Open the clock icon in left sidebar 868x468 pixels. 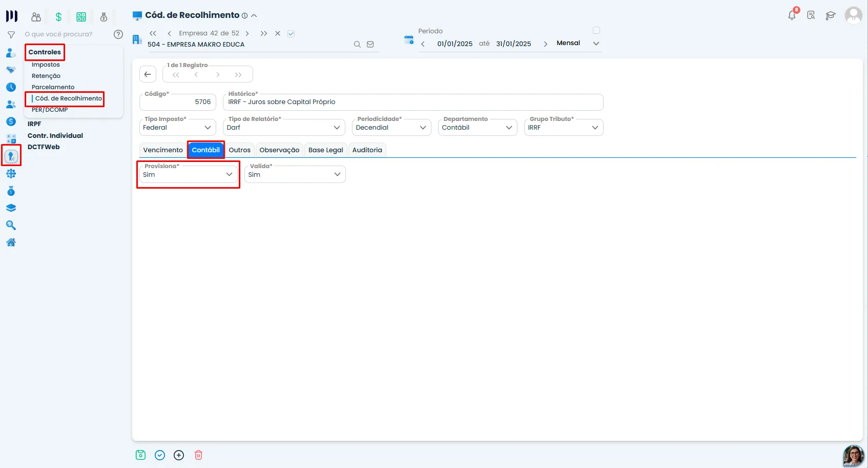pyautogui.click(x=11, y=87)
